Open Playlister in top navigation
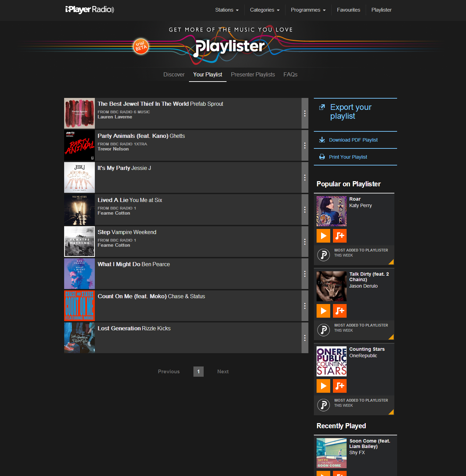The height and width of the screenshot is (476, 466). [x=381, y=10]
